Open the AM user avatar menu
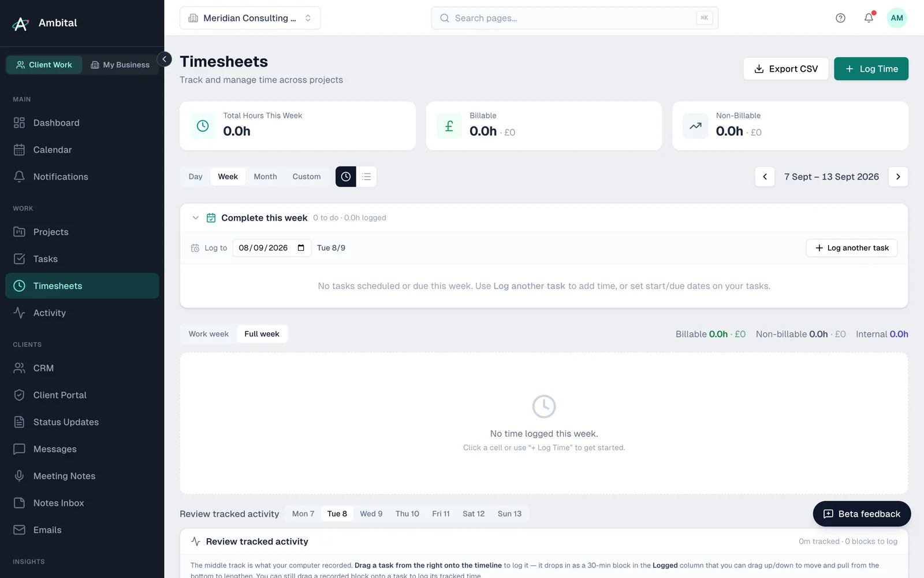924x578 pixels. [897, 18]
